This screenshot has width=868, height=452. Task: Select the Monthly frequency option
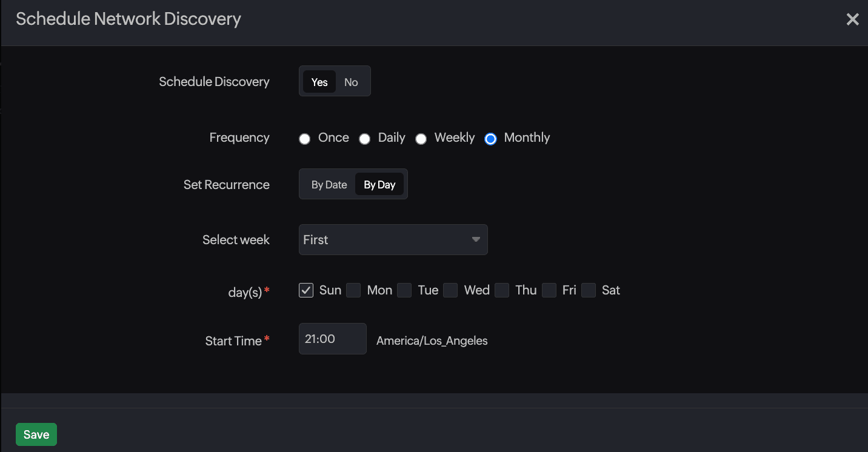click(x=490, y=139)
